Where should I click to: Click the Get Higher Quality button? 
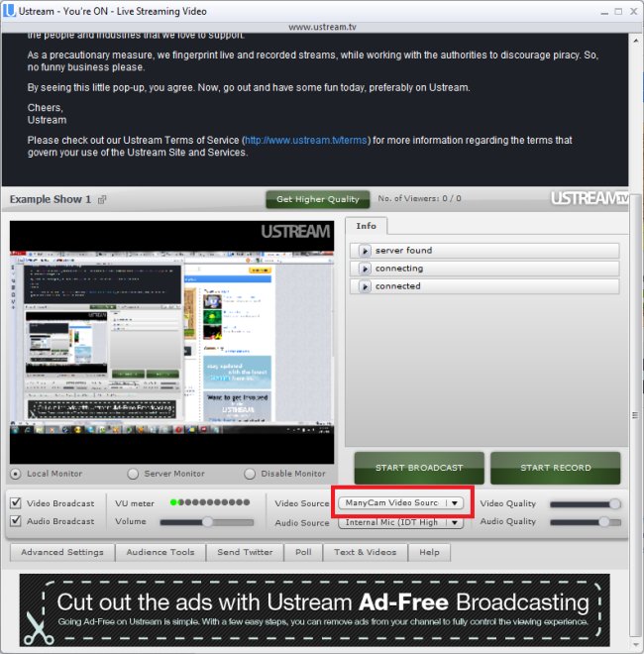point(318,199)
